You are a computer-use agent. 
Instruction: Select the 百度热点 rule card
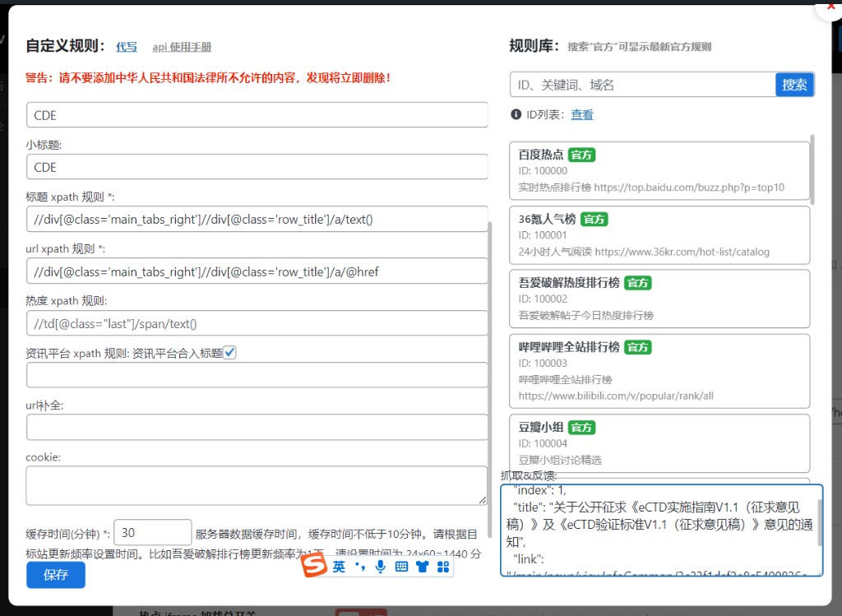[659, 171]
